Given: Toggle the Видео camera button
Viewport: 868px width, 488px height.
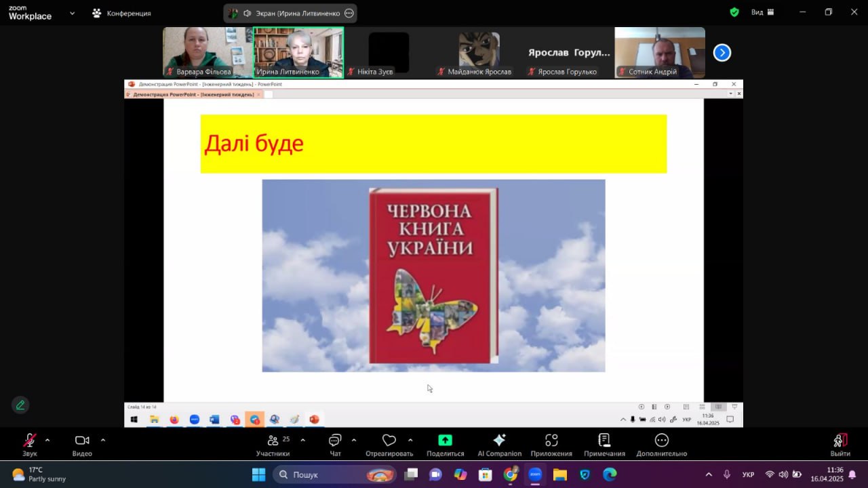Looking at the screenshot, I should tap(82, 445).
